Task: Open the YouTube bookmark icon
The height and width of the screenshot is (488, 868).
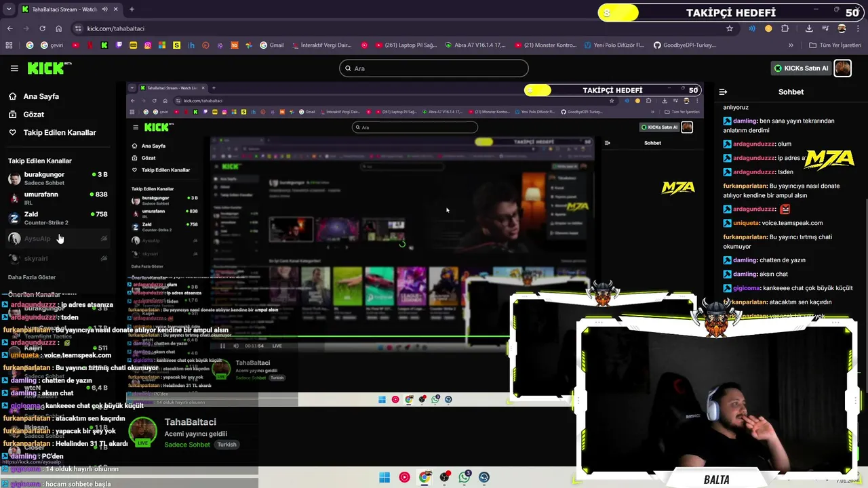Action: pyautogui.click(x=75, y=45)
